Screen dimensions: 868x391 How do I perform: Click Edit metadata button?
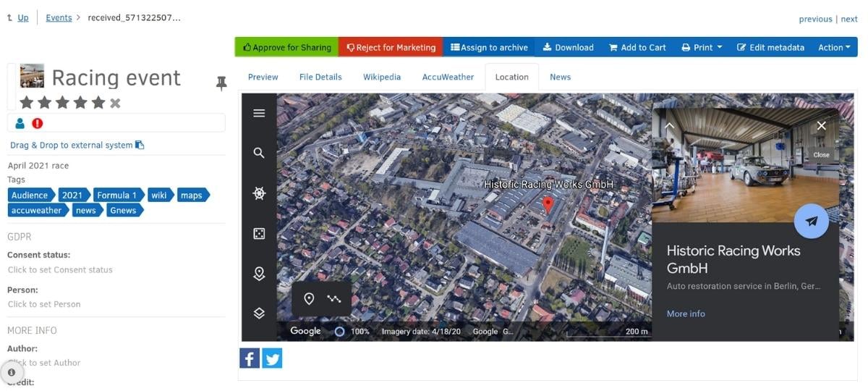pyautogui.click(x=770, y=47)
